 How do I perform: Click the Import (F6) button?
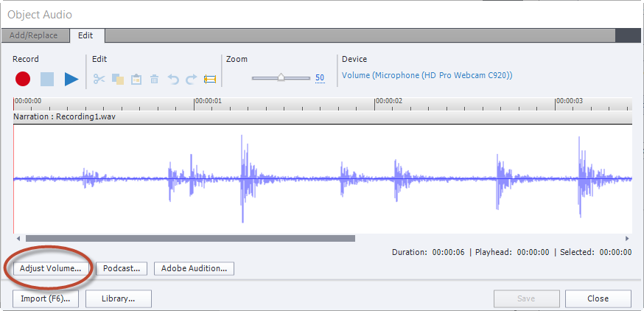tap(46, 298)
